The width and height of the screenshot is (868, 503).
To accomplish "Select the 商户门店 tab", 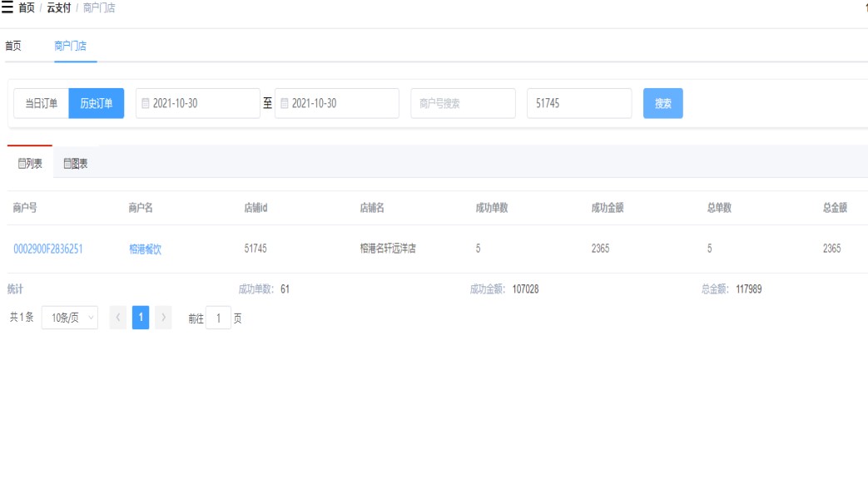I will click(x=71, y=46).
